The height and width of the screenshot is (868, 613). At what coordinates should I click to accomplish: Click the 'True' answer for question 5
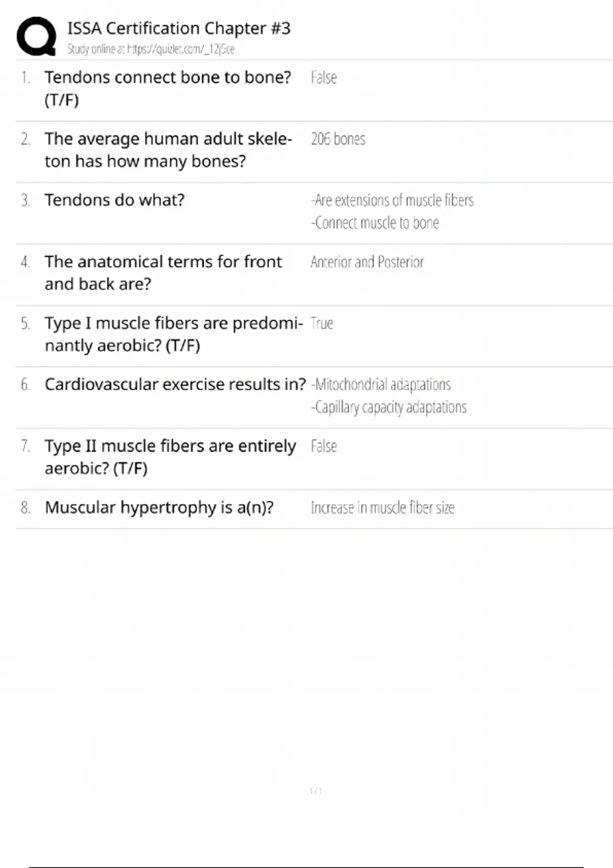pos(322,323)
